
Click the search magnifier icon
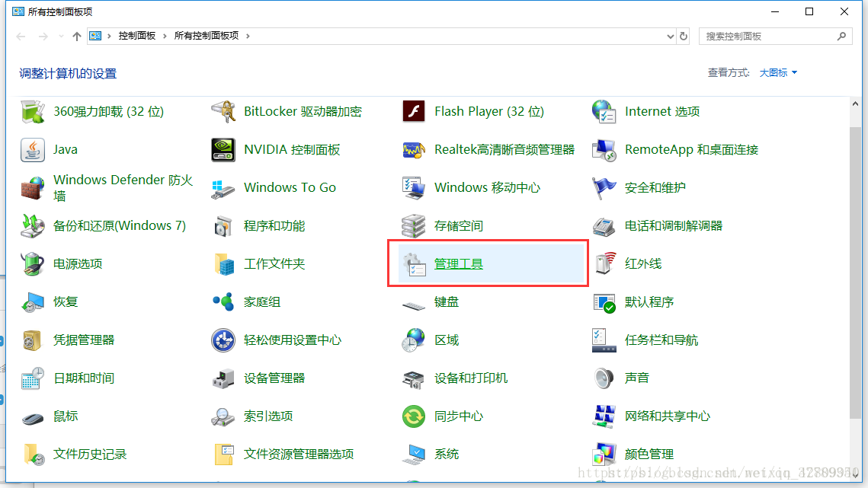tap(841, 37)
